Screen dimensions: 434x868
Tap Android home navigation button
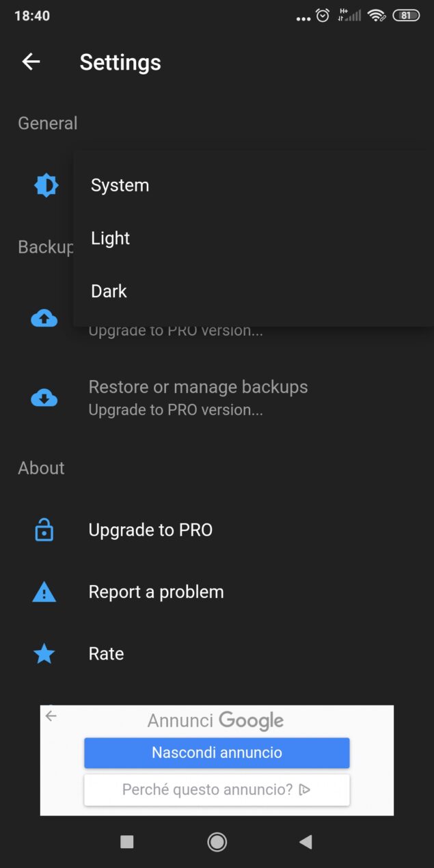tap(217, 842)
